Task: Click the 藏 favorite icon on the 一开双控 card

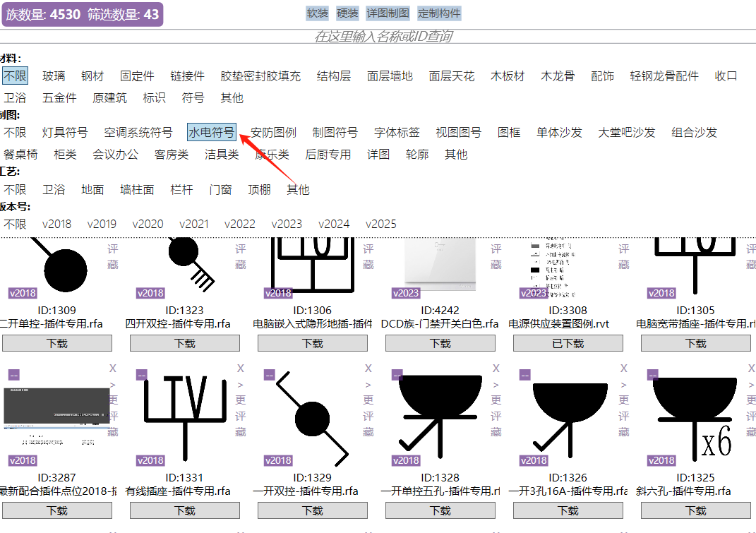Action: click(368, 432)
